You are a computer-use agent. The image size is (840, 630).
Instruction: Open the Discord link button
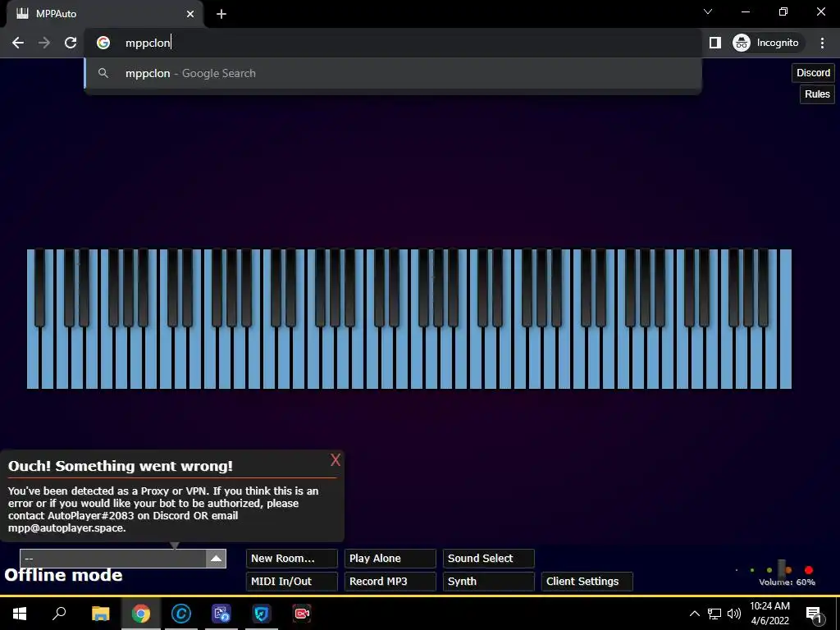(x=813, y=73)
